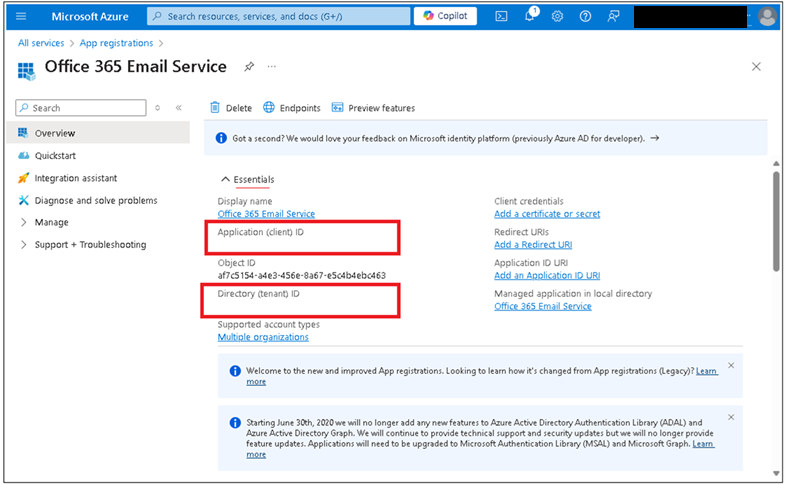Screen dimensions: 785x485
Task: Click the vertical scrollbar thumb
Action: point(776,221)
